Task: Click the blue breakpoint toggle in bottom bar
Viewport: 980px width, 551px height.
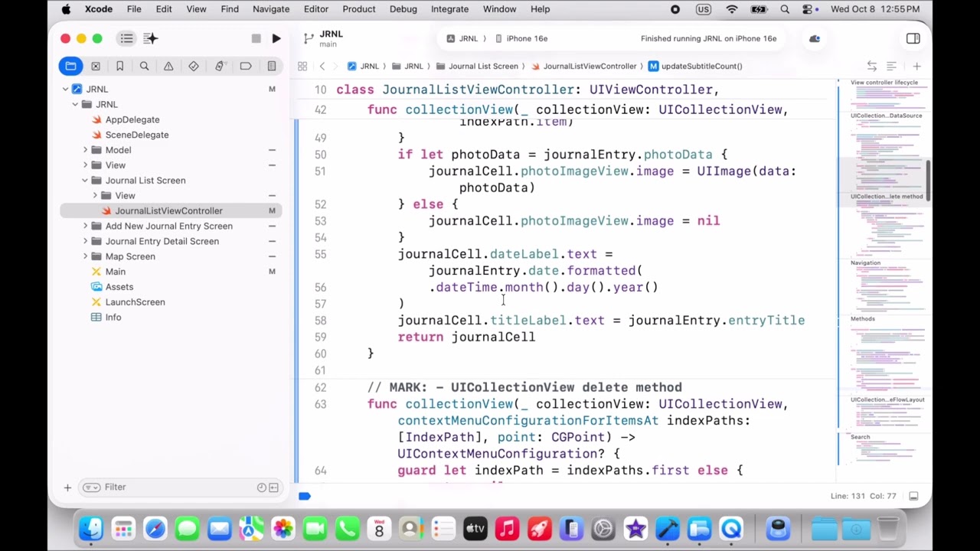Action: coord(304,496)
